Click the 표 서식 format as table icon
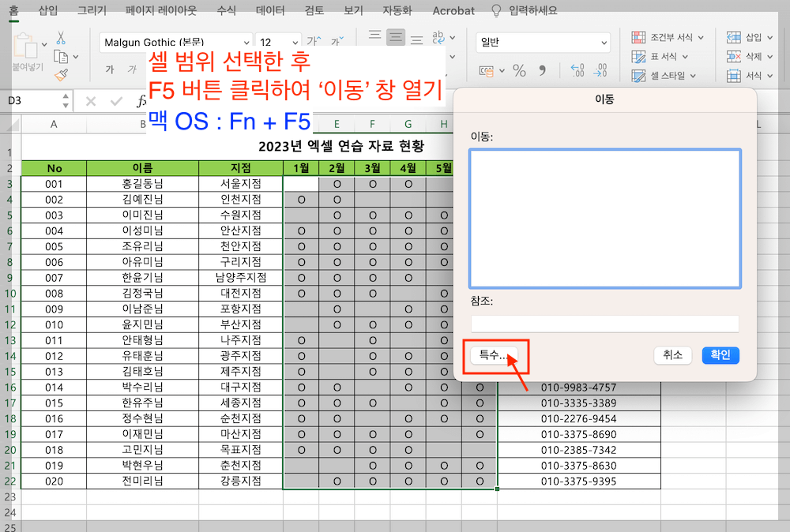The height and width of the screenshot is (532, 790). coord(638,56)
